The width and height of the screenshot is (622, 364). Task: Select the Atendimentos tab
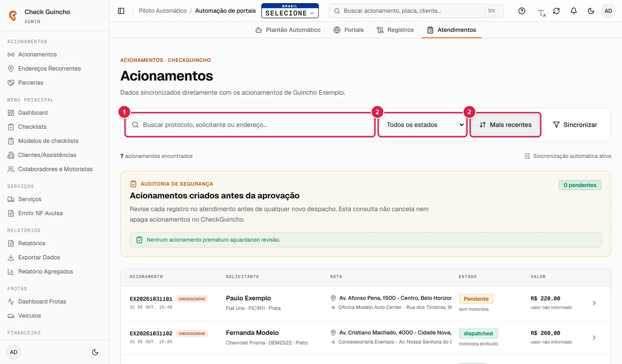[x=451, y=30]
